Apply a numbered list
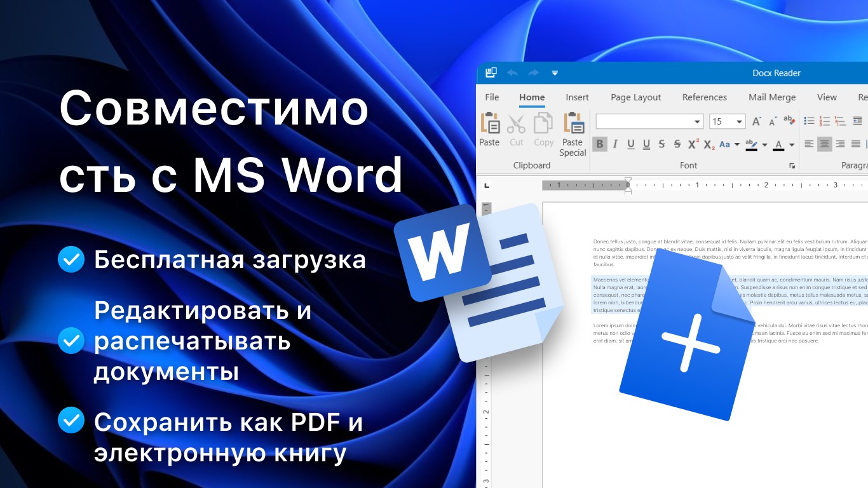 click(x=825, y=121)
